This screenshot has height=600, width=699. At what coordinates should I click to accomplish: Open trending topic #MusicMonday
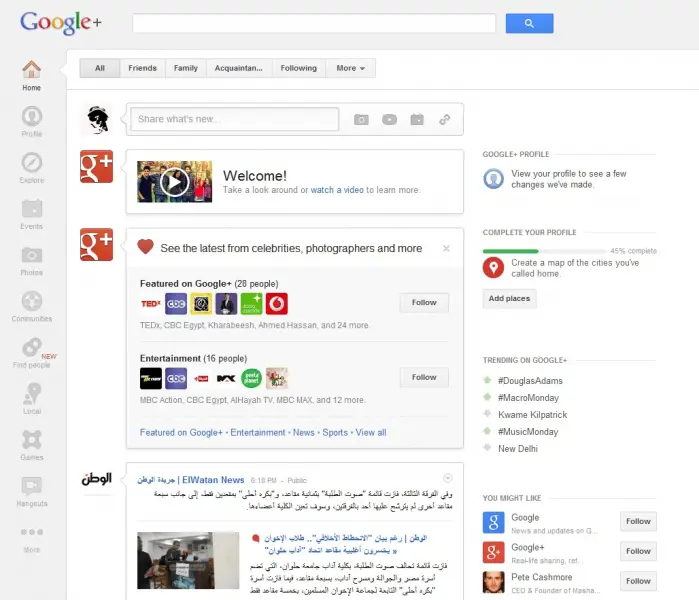528,432
